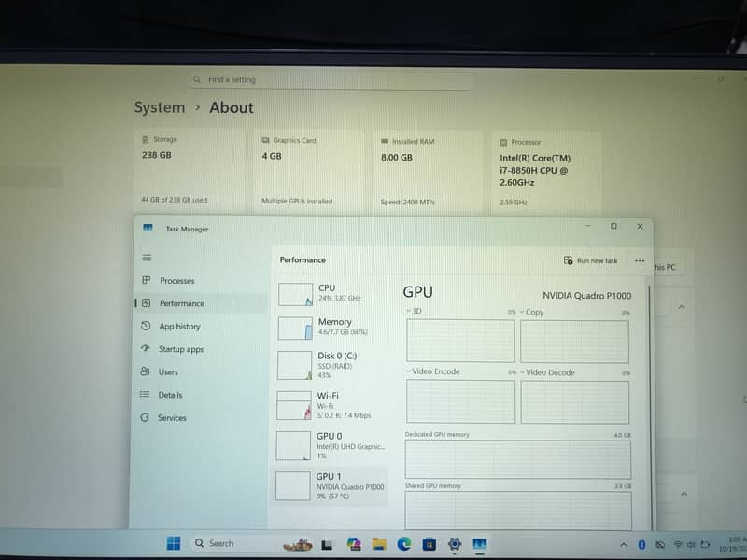Open the Storage card in Settings About
The image size is (747, 560).
(x=190, y=170)
